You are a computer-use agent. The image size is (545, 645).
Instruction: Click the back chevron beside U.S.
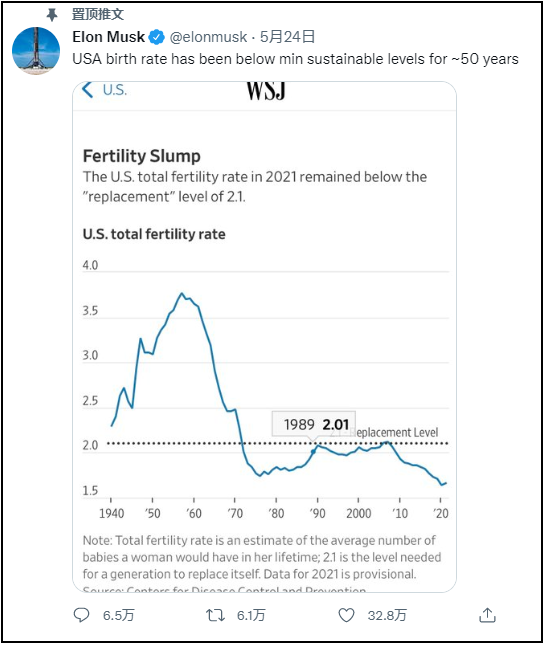click(x=88, y=89)
